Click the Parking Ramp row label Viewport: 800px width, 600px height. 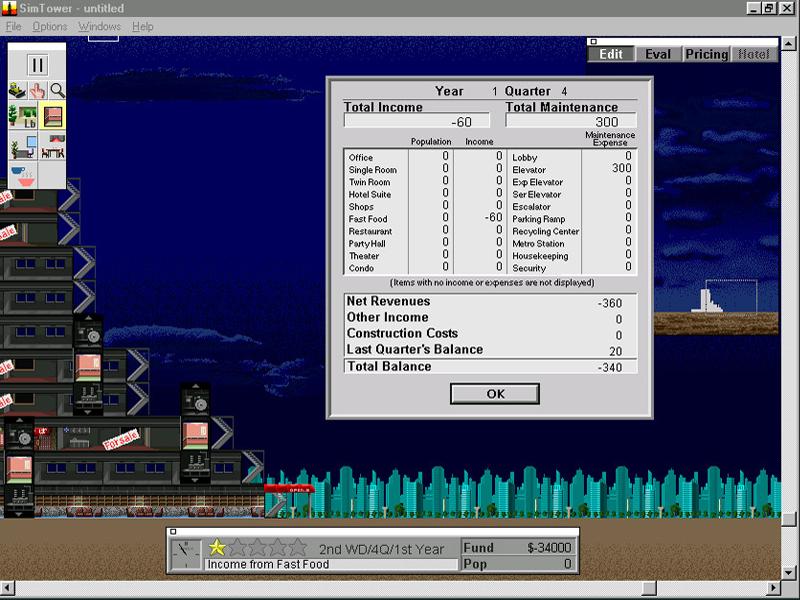539,219
